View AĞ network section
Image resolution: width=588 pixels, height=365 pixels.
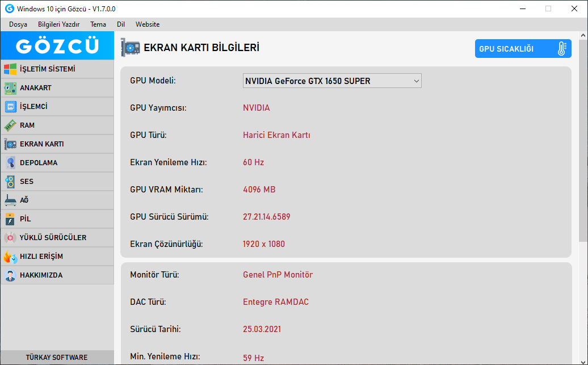tap(57, 200)
